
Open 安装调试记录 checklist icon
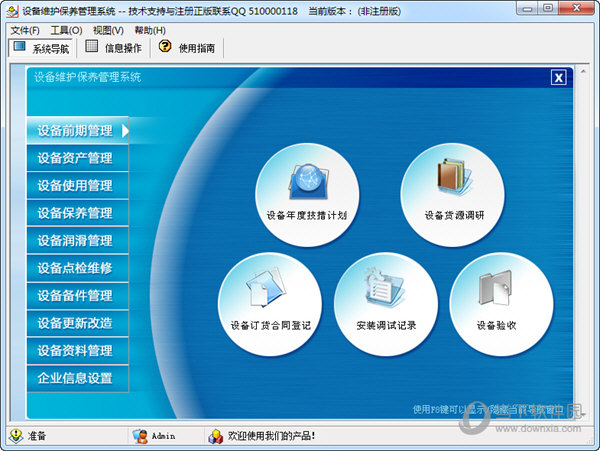(x=384, y=287)
